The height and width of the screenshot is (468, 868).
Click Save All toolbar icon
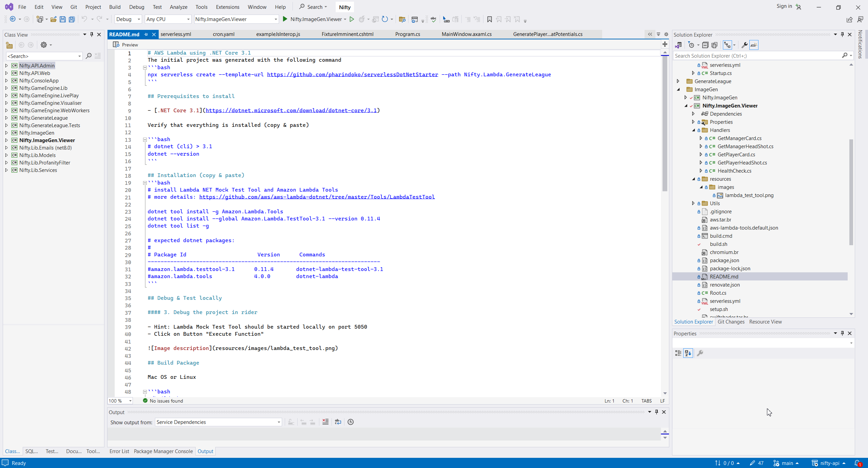[72, 19]
